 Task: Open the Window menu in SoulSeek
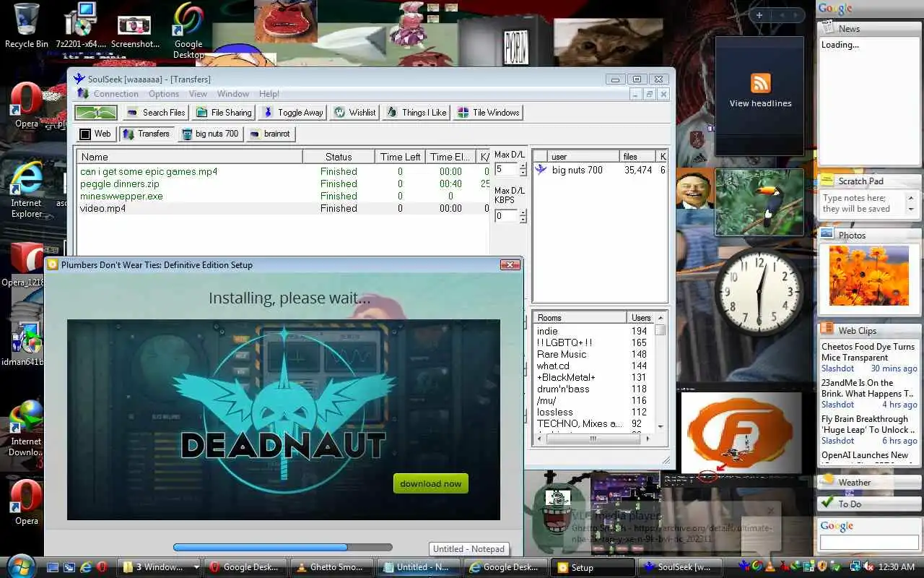coord(233,94)
